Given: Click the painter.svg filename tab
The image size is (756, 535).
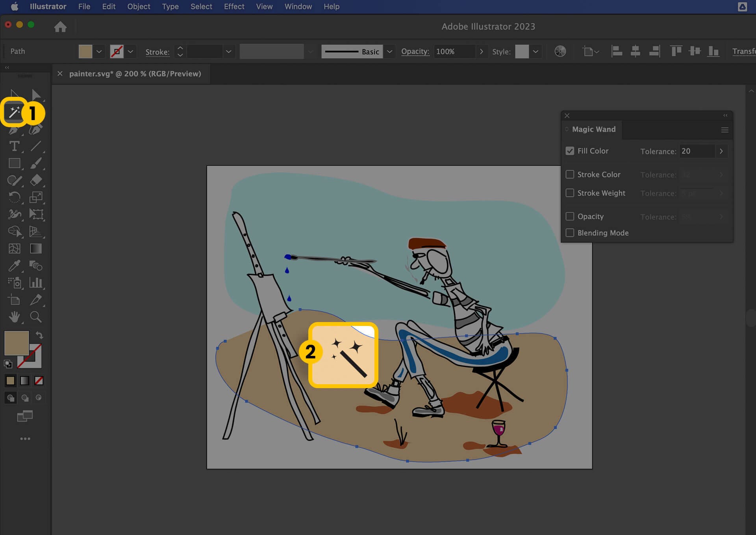Looking at the screenshot, I should click(135, 74).
